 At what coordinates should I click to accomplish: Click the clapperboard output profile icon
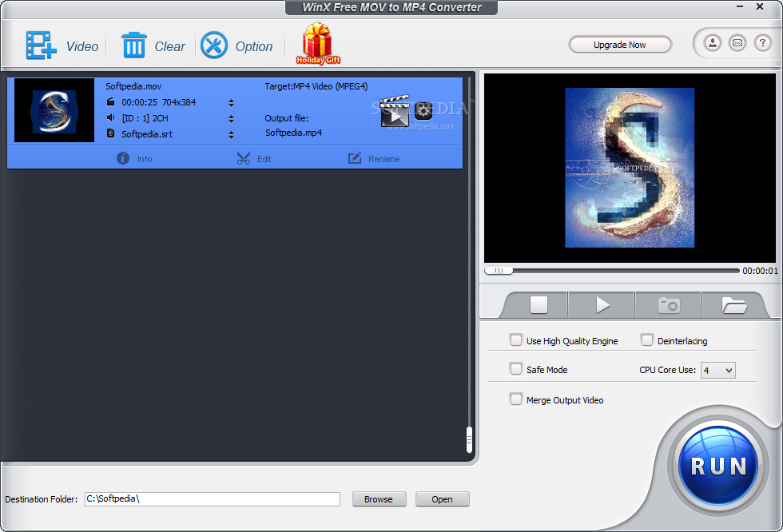pyautogui.click(x=395, y=112)
